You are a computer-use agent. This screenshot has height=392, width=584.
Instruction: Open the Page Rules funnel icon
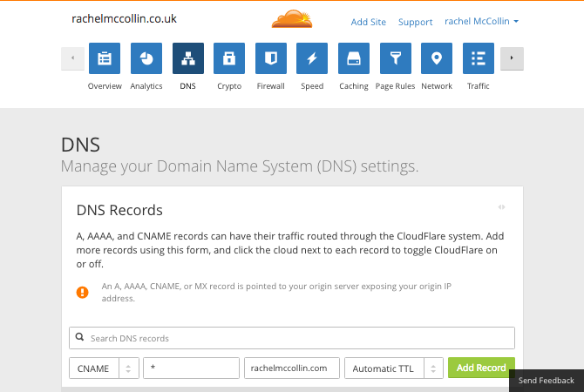(396, 58)
